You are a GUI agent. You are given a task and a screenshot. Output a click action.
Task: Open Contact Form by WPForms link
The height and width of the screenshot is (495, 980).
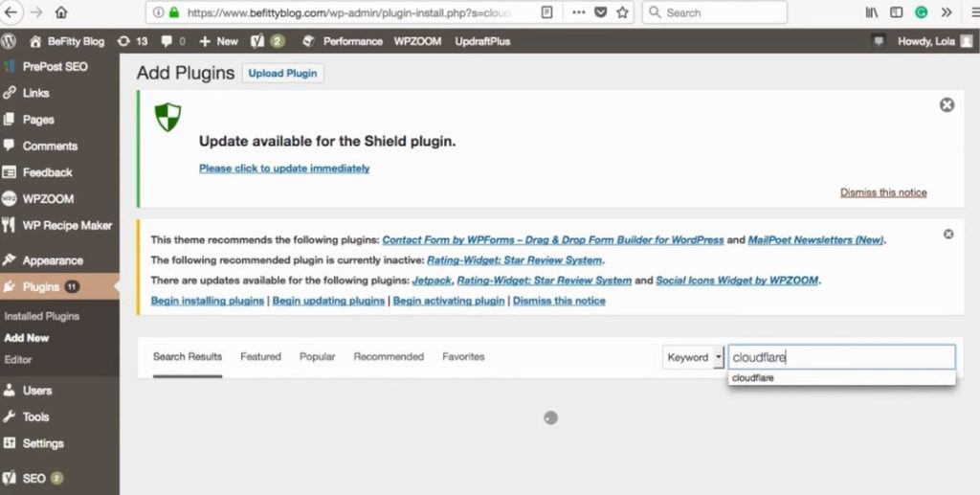553,240
